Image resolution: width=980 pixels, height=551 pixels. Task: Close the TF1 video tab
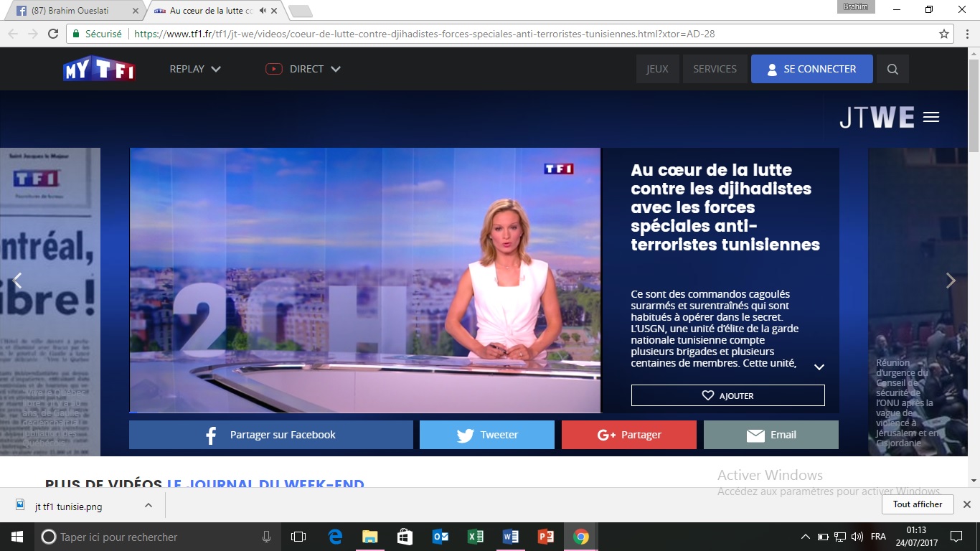(x=274, y=11)
